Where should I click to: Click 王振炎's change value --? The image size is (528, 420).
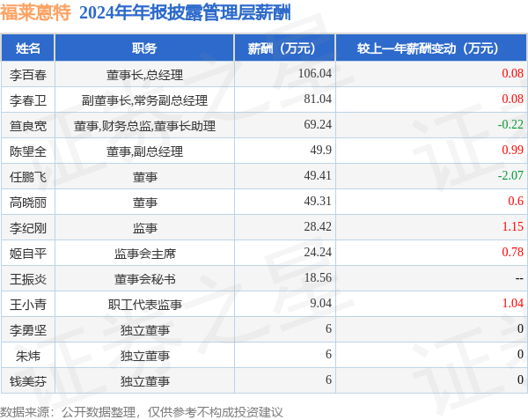pos(519,278)
